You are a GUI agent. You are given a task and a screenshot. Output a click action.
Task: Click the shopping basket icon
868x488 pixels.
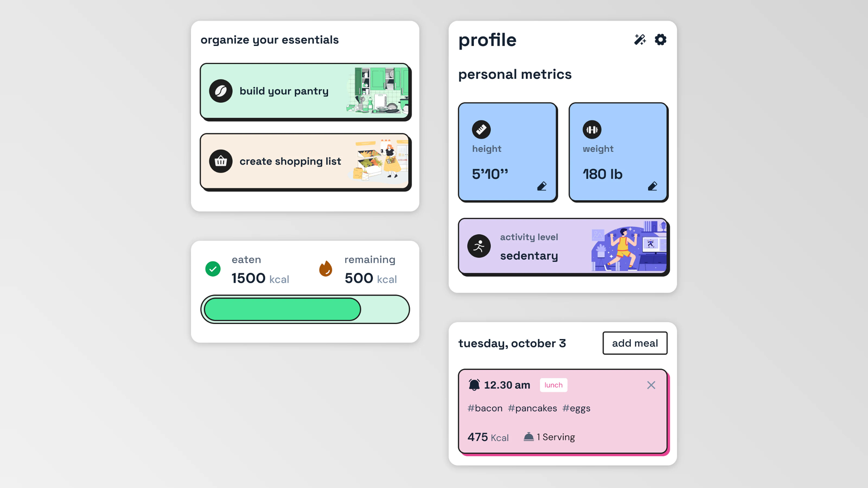221,161
